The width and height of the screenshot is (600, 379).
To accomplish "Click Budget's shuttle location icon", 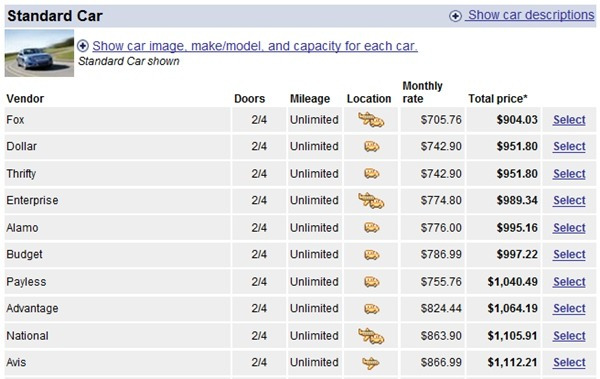I will [372, 255].
